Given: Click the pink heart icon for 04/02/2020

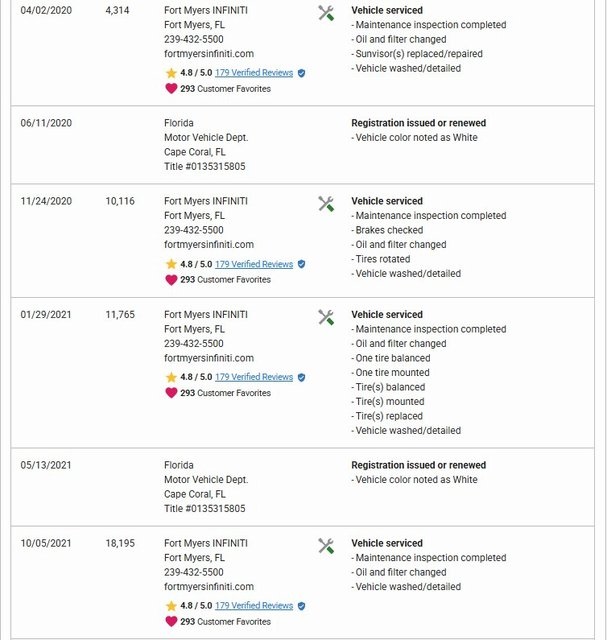Looking at the screenshot, I should click(x=171, y=88).
